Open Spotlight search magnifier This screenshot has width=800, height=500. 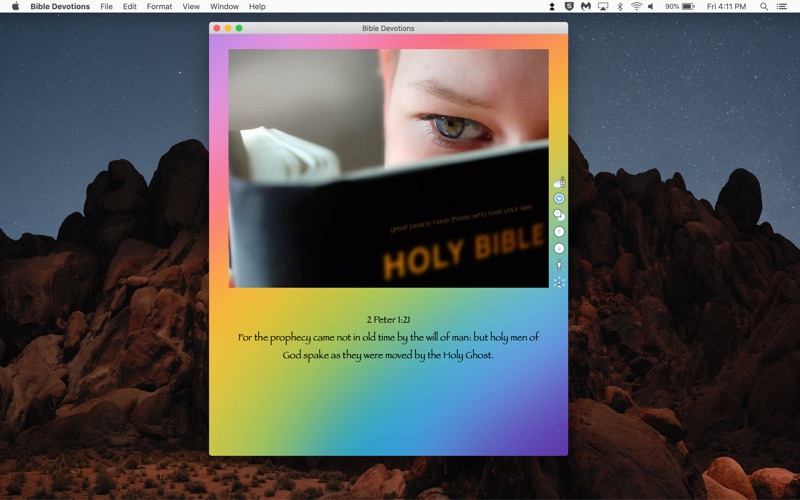pos(764,6)
